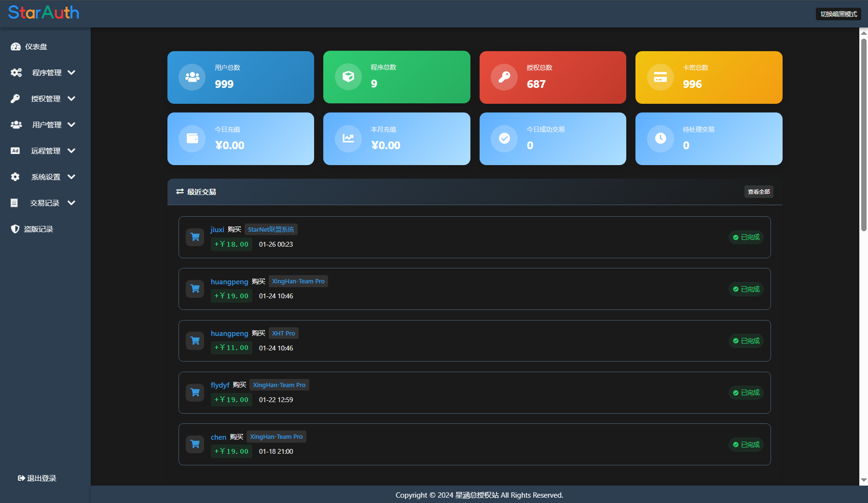
Task: Click the StarNet联盟系统 program tag
Action: point(271,229)
